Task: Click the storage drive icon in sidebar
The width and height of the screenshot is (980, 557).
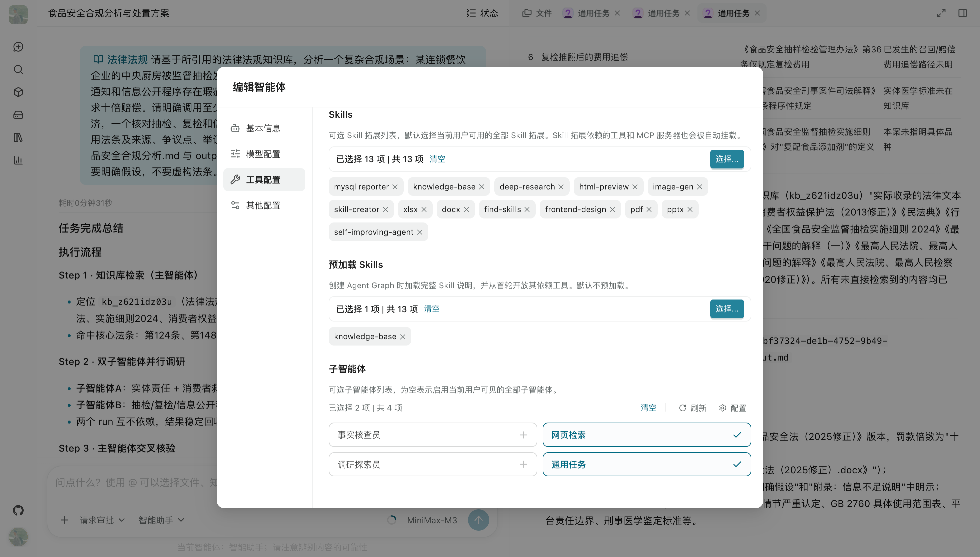Action: 18,115
